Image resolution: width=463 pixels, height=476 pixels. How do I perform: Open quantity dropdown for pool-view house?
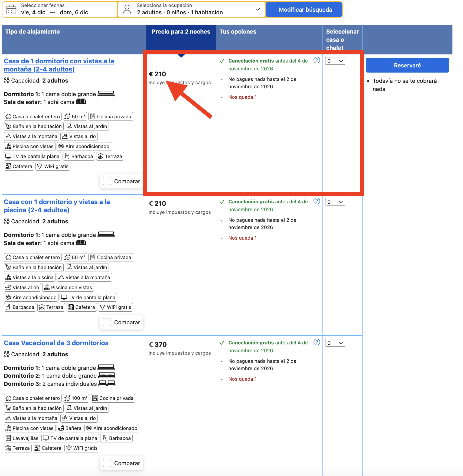tap(335, 202)
